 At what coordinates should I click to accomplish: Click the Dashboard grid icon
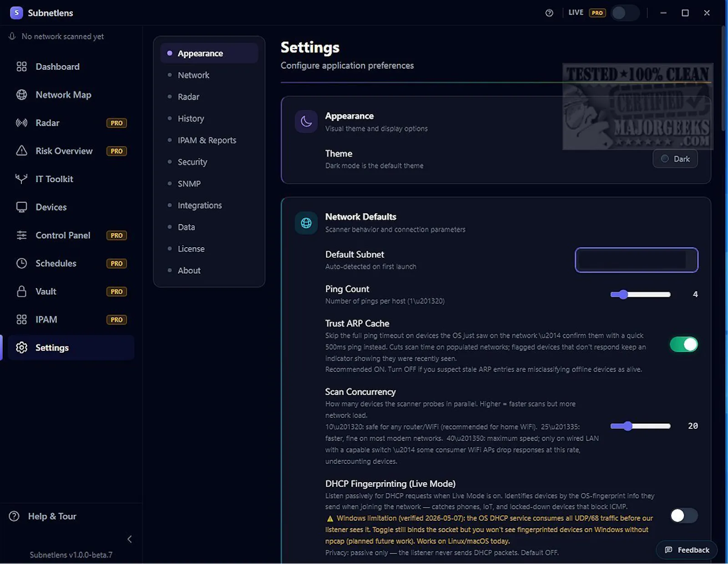click(x=21, y=66)
